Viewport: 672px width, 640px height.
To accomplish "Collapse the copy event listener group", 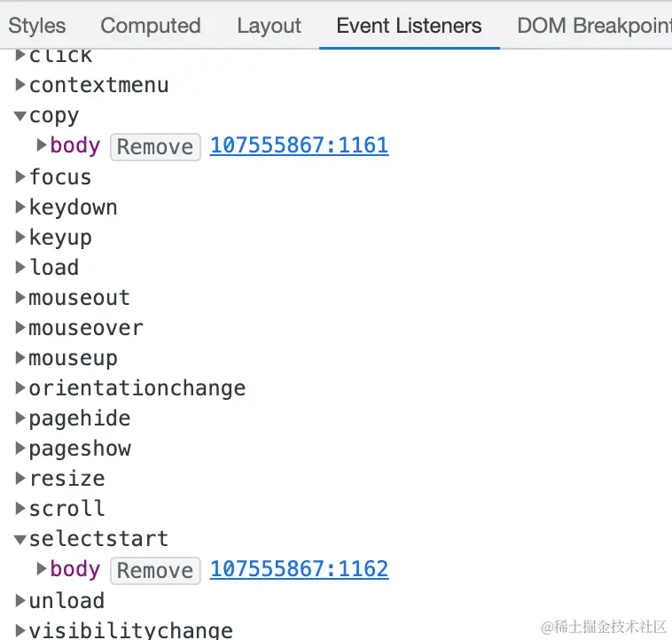I will [x=20, y=116].
